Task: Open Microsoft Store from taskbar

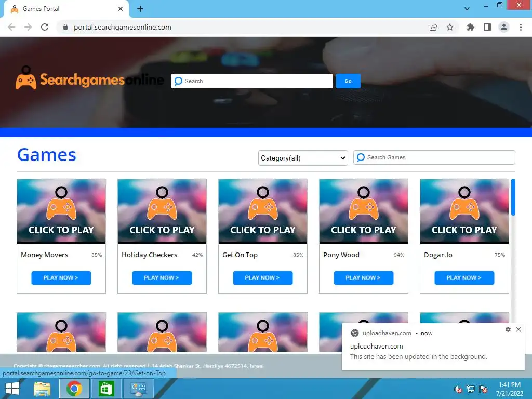Action: (x=106, y=389)
